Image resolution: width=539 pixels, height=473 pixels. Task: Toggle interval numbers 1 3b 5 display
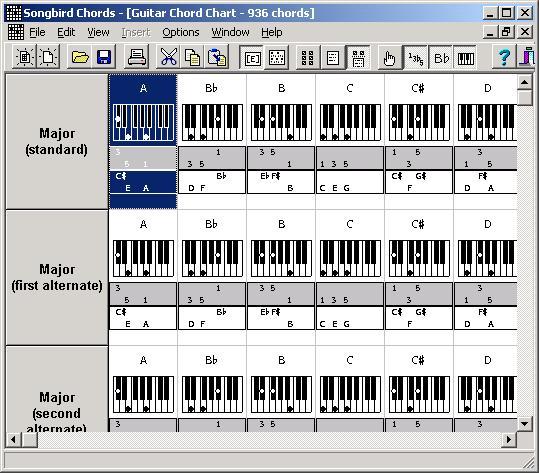point(415,58)
